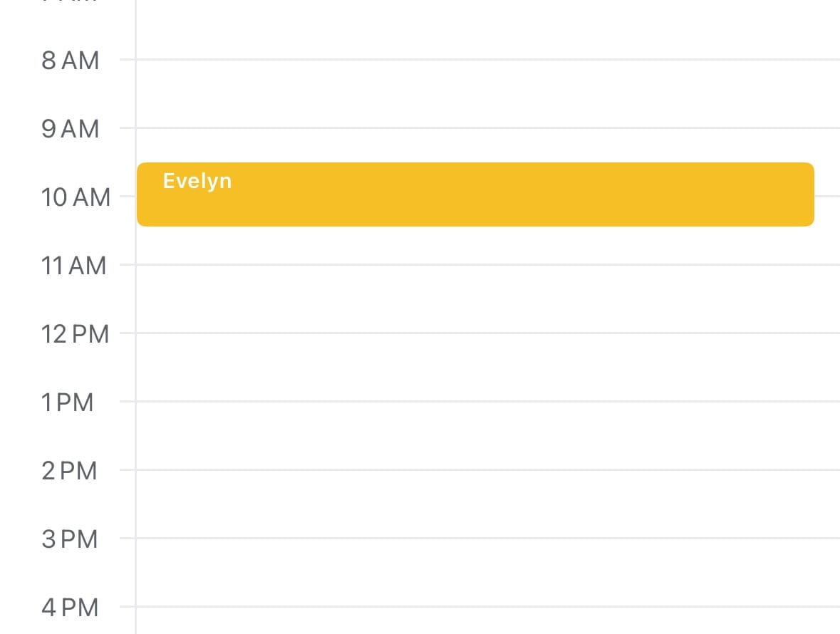This screenshot has width=840, height=634.
Task: Open the Evelyn calendar event
Action: pyautogui.click(x=475, y=194)
